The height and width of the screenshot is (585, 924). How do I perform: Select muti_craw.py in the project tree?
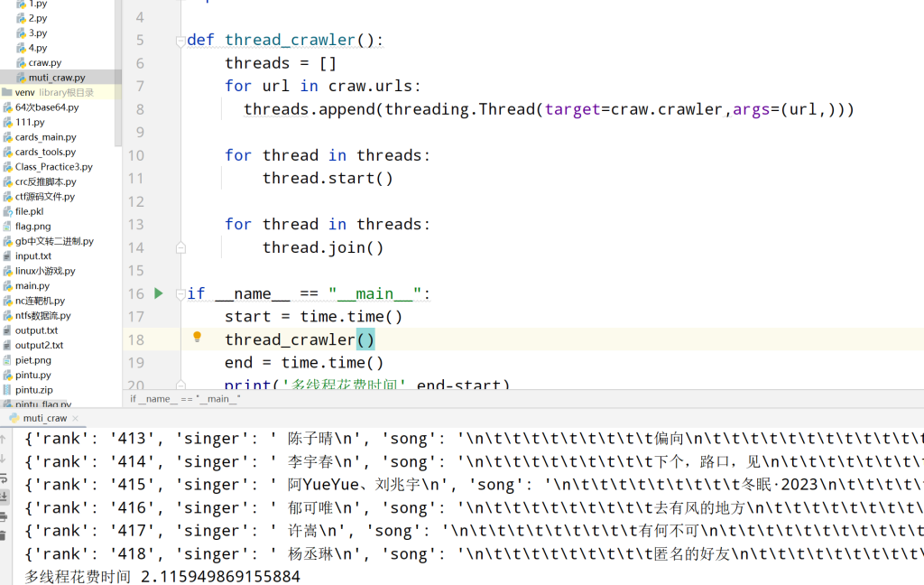point(56,78)
